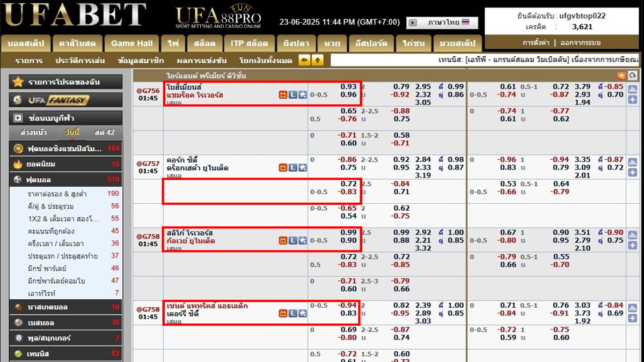Image resolution: width=644 pixels, height=362 pixels.
Task: Click home win odds 2.95 for โบฮีเมี่ยนส์
Action: pyautogui.click(x=423, y=86)
